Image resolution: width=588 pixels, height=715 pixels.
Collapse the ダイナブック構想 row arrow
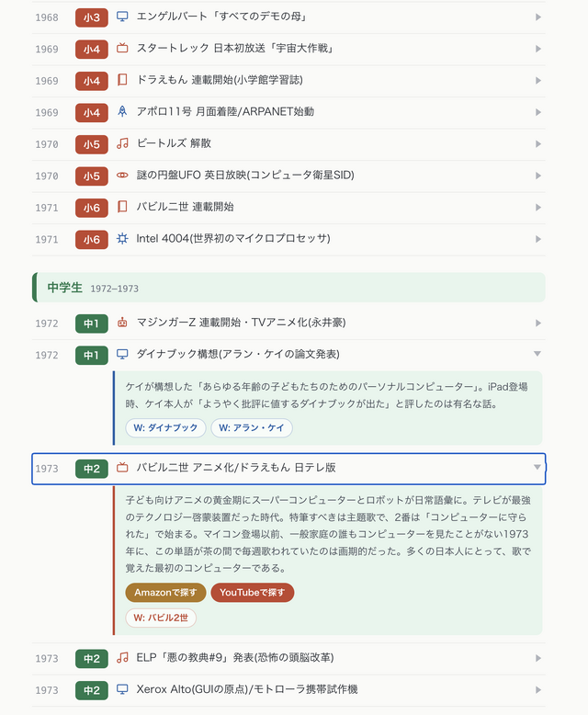537,354
